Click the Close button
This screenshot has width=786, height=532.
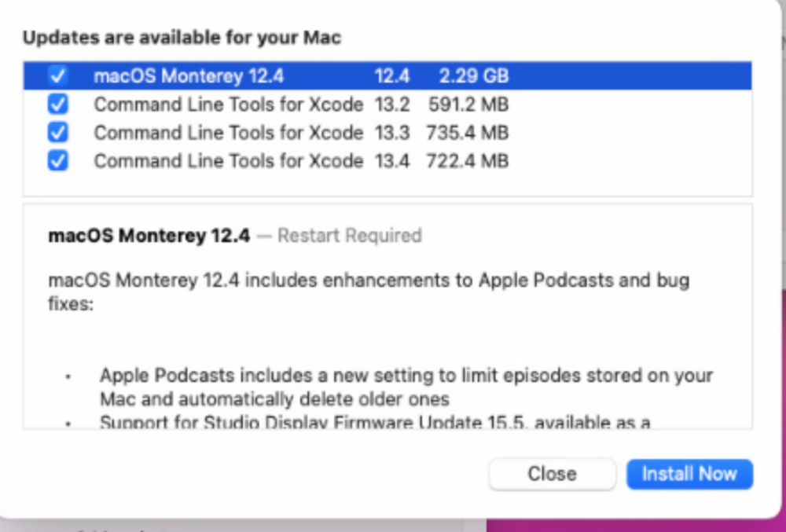coord(552,474)
